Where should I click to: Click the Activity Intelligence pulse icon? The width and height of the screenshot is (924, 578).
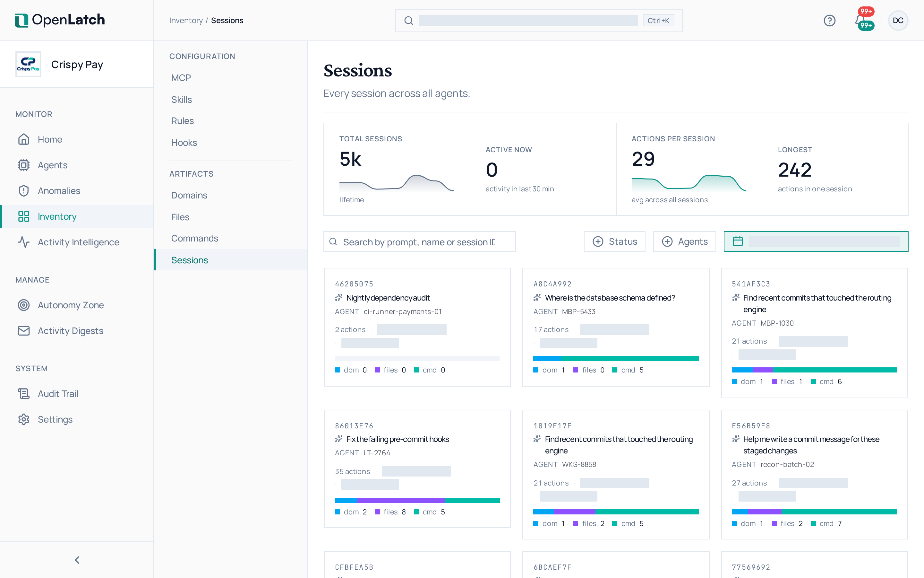tap(24, 242)
